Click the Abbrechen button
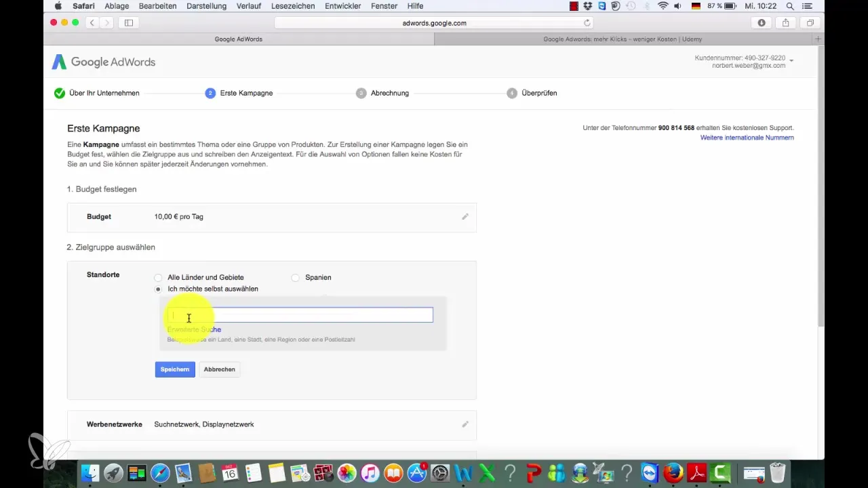The width and height of the screenshot is (868, 488). coord(220,369)
